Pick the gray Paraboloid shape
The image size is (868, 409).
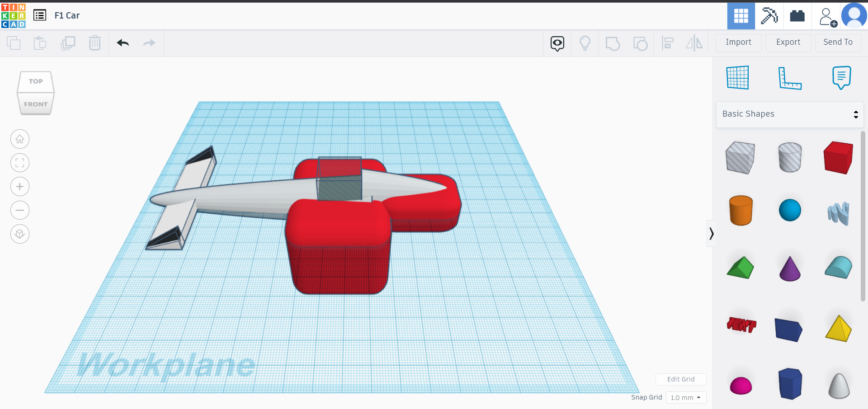[839, 386]
